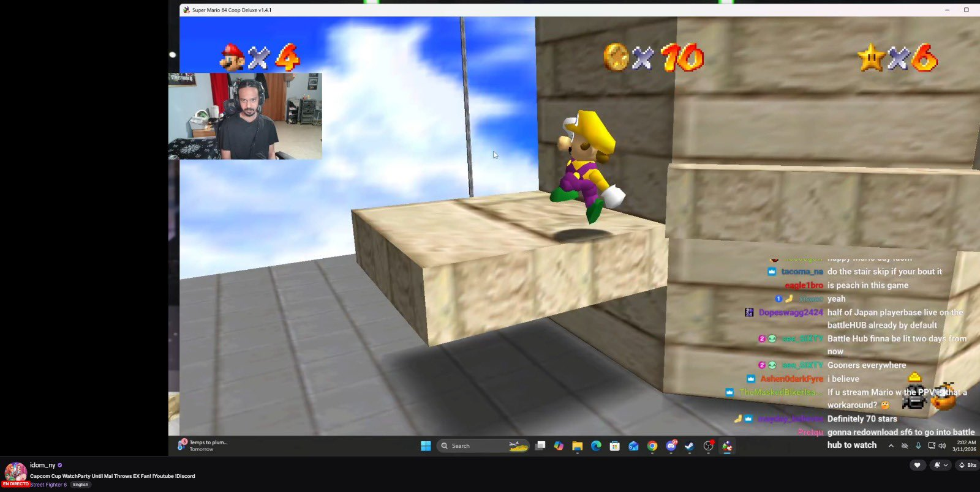This screenshot has width=980, height=492.
Task: Click chat message 'Gooners everywhere'
Action: (x=867, y=365)
